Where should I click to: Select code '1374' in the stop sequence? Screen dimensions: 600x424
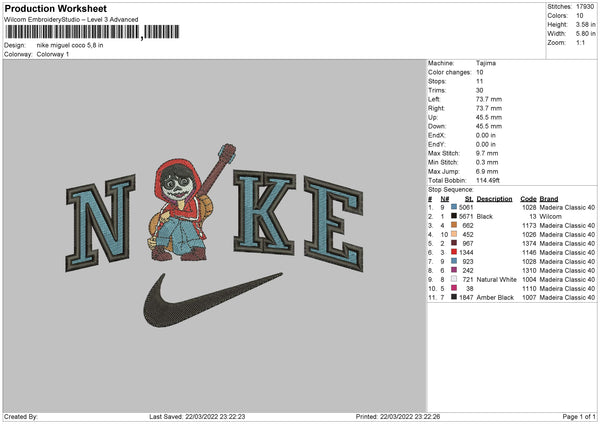click(529, 243)
